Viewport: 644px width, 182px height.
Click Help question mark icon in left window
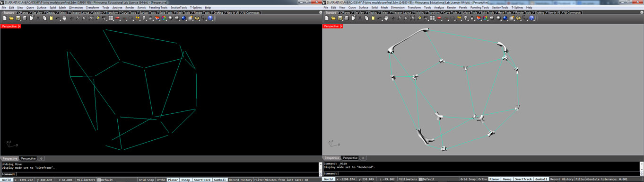(x=210, y=18)
